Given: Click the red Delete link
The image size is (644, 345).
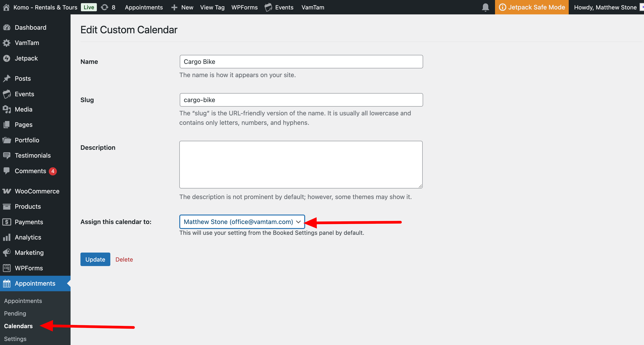Looking at the screenshot, I should click(x=124, y=260).
